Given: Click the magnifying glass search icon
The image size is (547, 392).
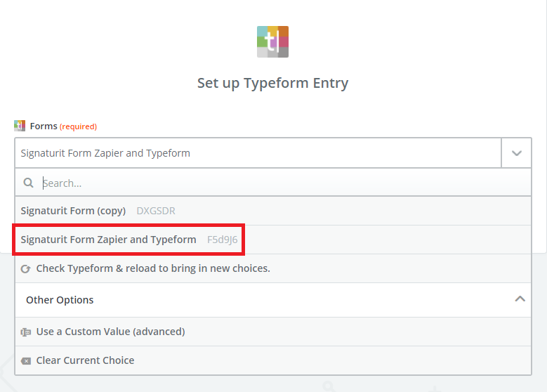Looking at the screenshot, I should [29, 183].
